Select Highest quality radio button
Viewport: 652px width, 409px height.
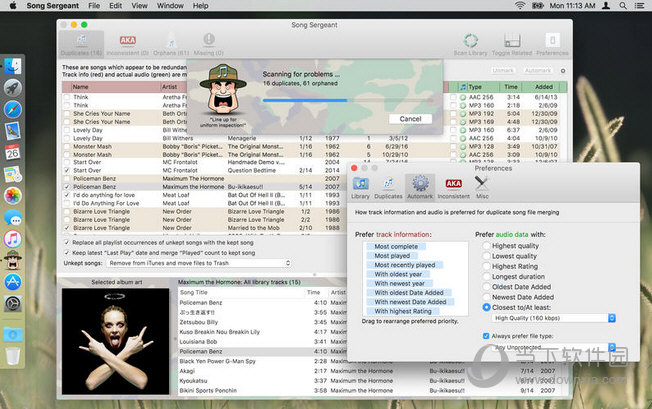pyautogui.click(x=486, y=246)
